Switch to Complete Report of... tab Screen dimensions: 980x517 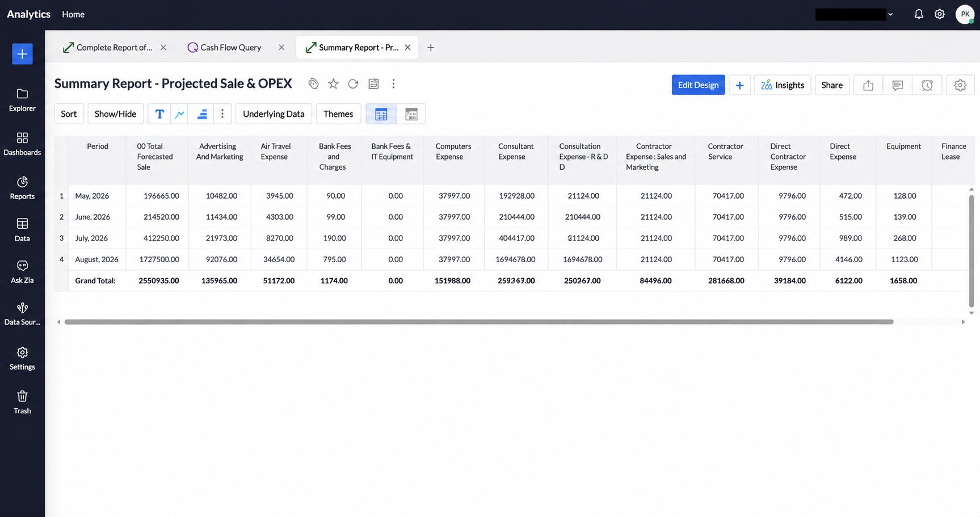[108, 48]
